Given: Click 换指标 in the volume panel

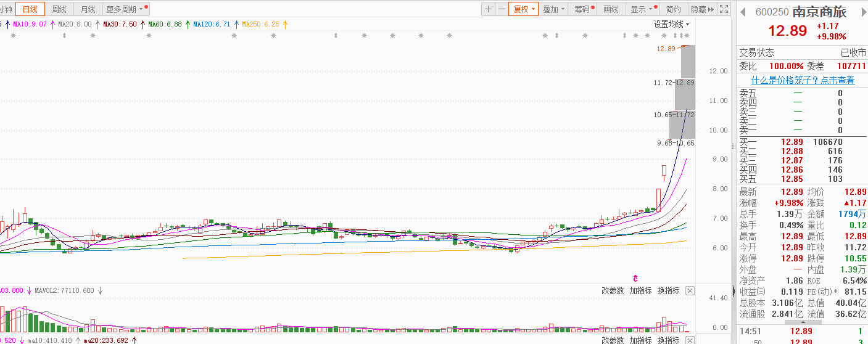Looking at the screenshot, I should tap(668, 290).
